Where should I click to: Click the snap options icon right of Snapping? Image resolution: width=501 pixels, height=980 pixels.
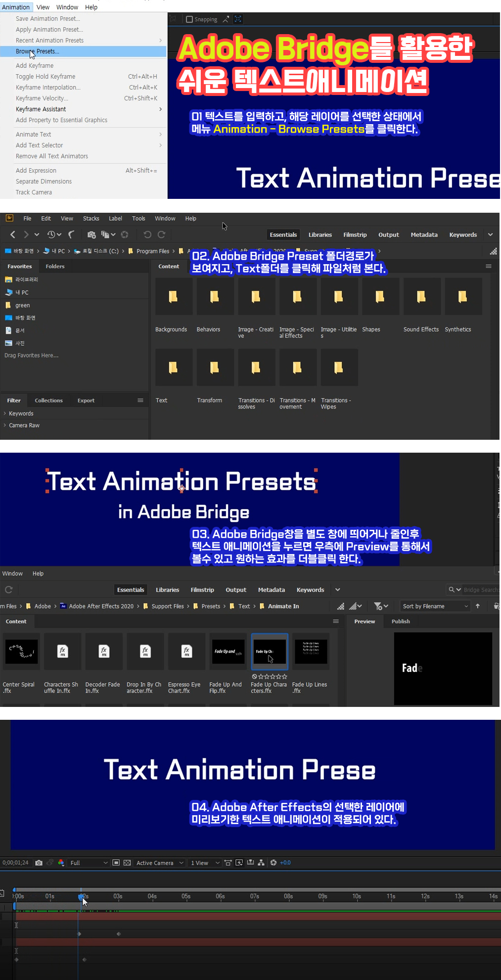pyautogui.click(x=226, y=19)
